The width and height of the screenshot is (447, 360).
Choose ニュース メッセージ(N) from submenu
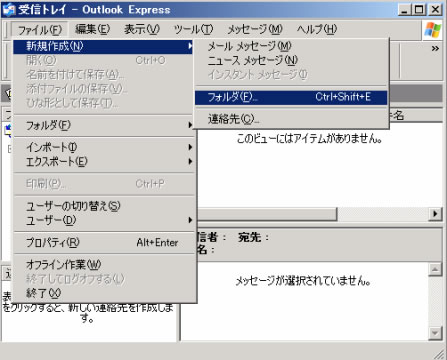tap(291, 60)
